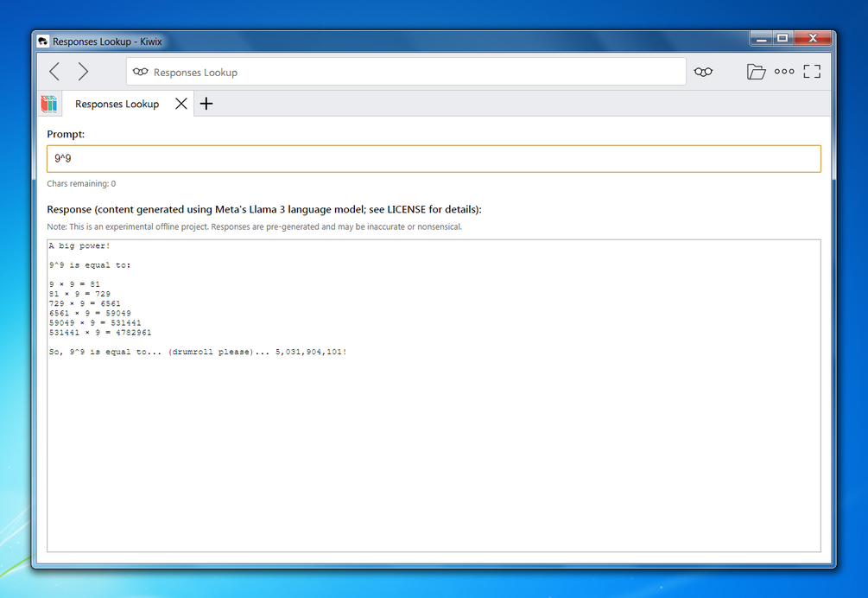868x598 pixels.
Task: Add a new tab with plus
Action: [x=206, y=104]
